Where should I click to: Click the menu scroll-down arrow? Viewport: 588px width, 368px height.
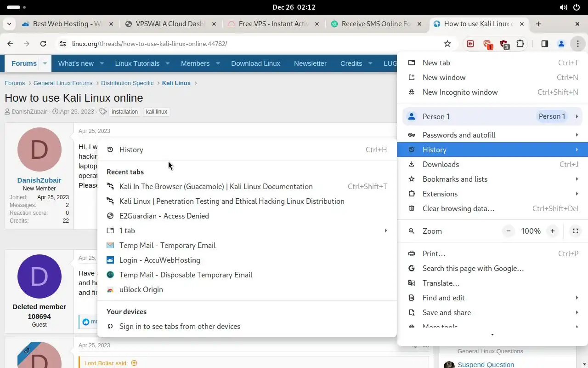pyautogui.click(x=492, y=335)
